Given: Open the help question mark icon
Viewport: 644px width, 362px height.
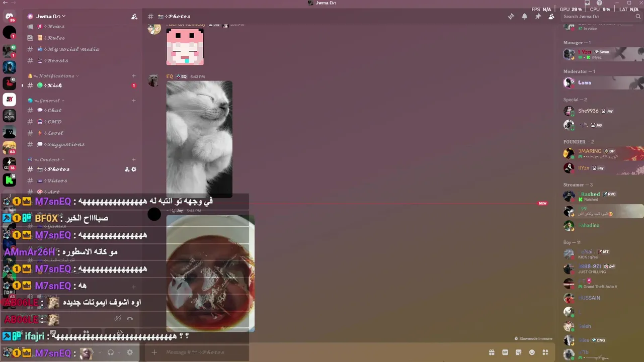Looking at the screenshot, I should 599,3.
